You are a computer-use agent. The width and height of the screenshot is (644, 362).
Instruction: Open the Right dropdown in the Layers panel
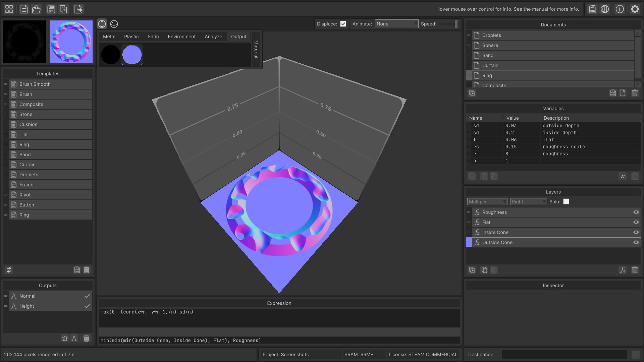[528, 201]
